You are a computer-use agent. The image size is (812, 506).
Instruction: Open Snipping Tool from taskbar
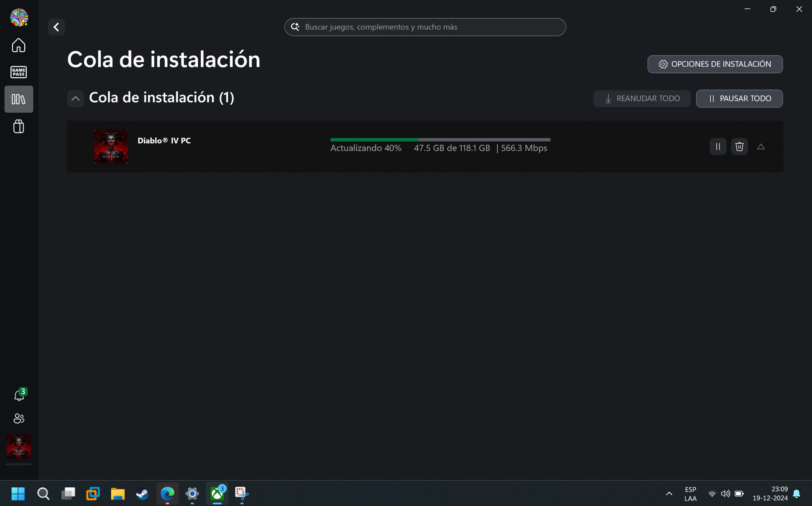tap(242, 493)
